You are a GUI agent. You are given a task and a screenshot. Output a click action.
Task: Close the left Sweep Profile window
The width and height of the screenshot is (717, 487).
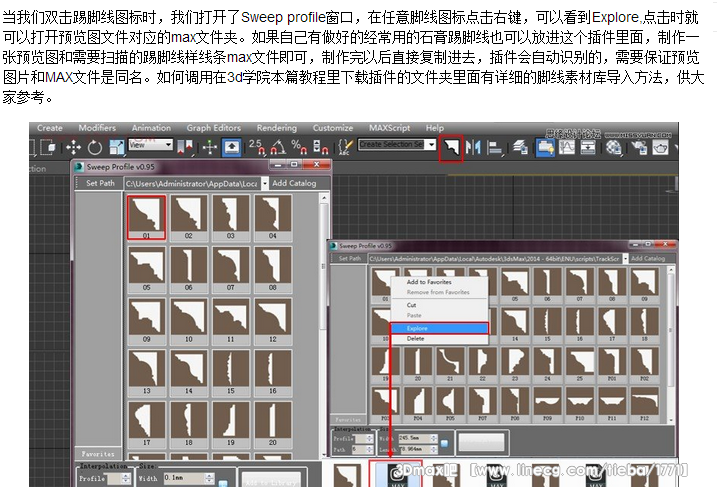click(x=316, y=165)
